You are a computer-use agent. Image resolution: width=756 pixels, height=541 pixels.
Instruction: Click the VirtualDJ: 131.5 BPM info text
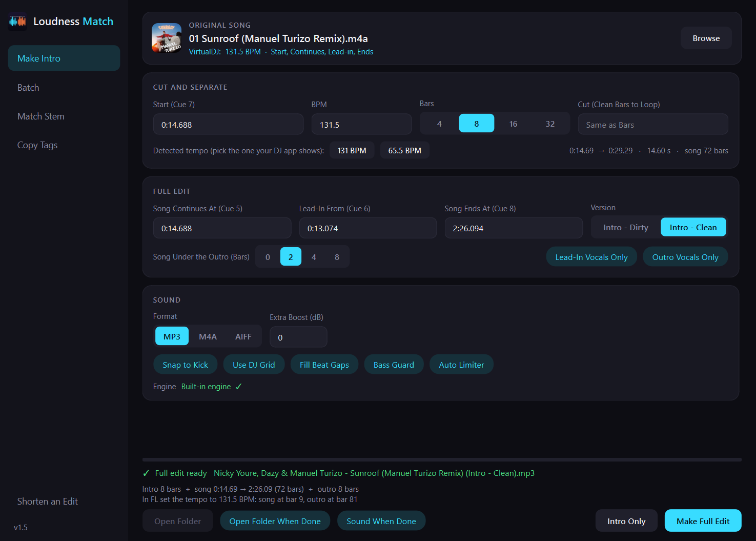tap(224, 52)
